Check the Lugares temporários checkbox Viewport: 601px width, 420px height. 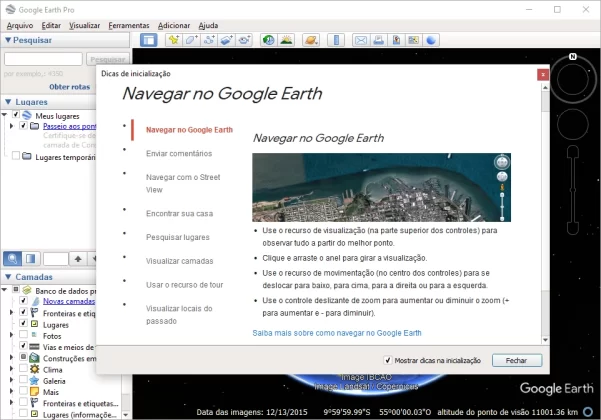(x=16, y=156)
